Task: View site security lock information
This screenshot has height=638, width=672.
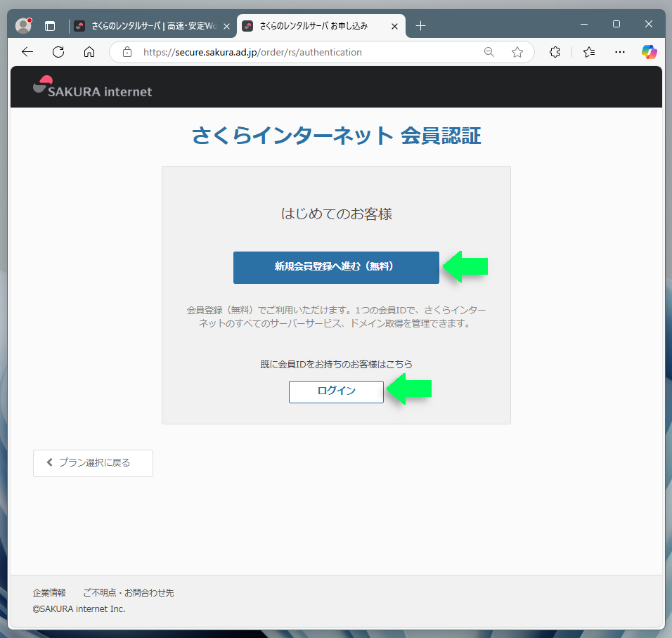Action: tap(127, 52)
